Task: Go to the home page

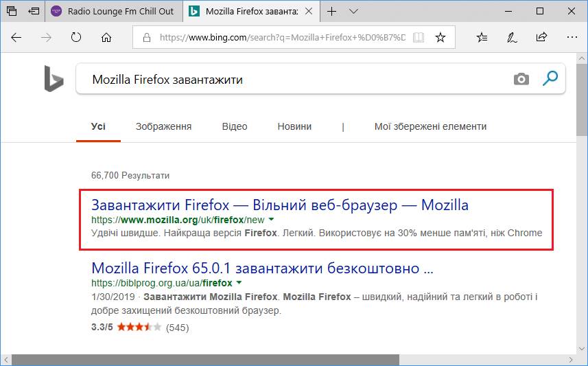Action: click(x=106, y=37)
